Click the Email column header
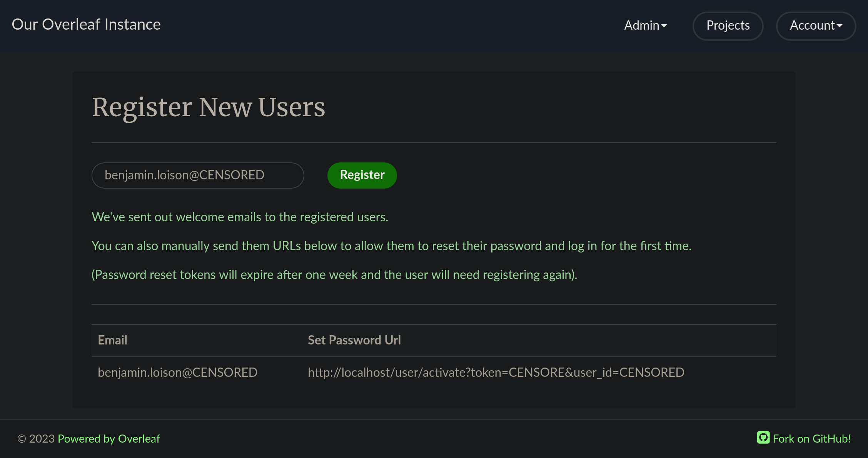This screenshot has height=458, width=868. coord(112,340)
